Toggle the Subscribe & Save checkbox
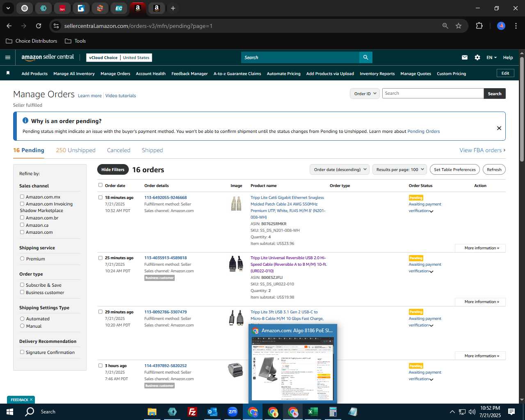The image size is (525, 420). click(x=22, y=285)
